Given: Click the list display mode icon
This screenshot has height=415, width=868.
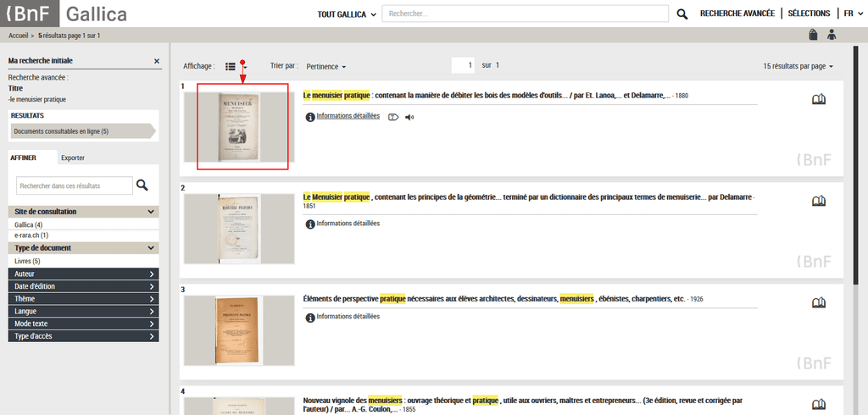Looking at the screenshot, I should point(231,66).
